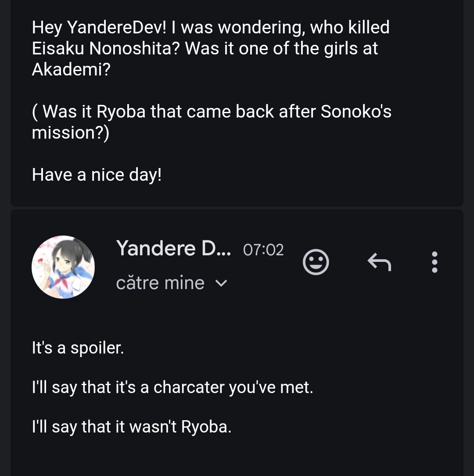Screen dimensions: 474x476
Task: Tap the sender name 'Yandere D...'
Action: 173,248
